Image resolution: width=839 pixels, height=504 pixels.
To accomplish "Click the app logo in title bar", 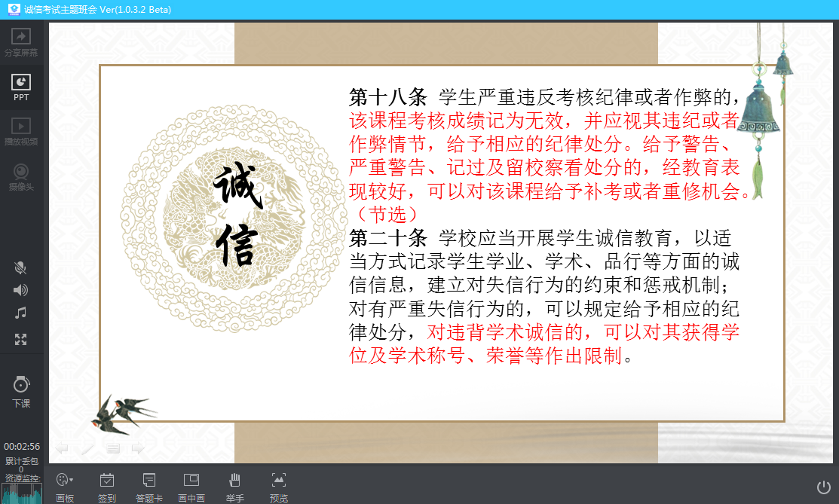I will pos(14,9).
